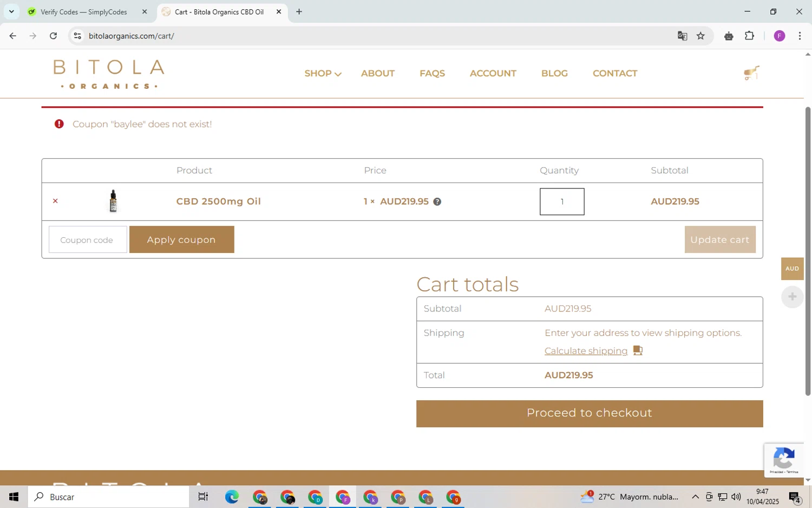Expand the SHOP dropdown menu
This screenshot has height=508, width=812.
pos(323,74)
